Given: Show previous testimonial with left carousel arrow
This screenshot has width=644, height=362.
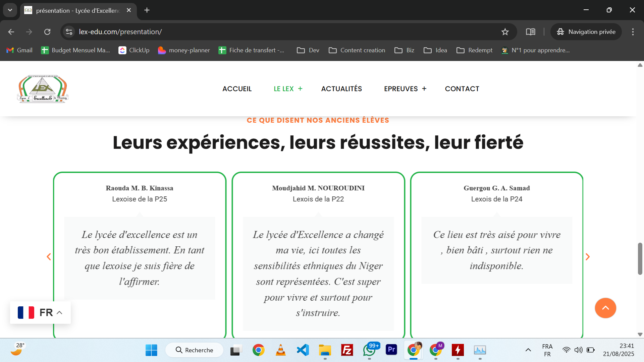Looking at the screenshot, I should click(x=49, y=257).
